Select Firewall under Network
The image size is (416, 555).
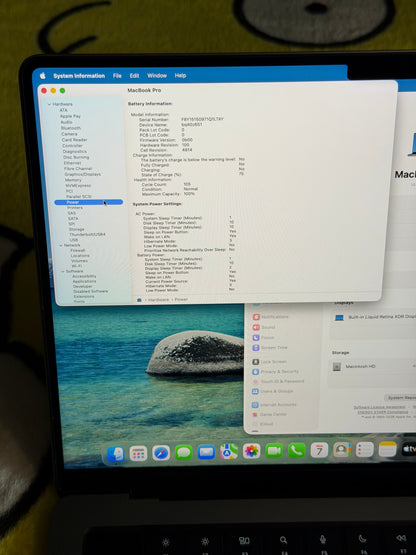tap(78, 250)
